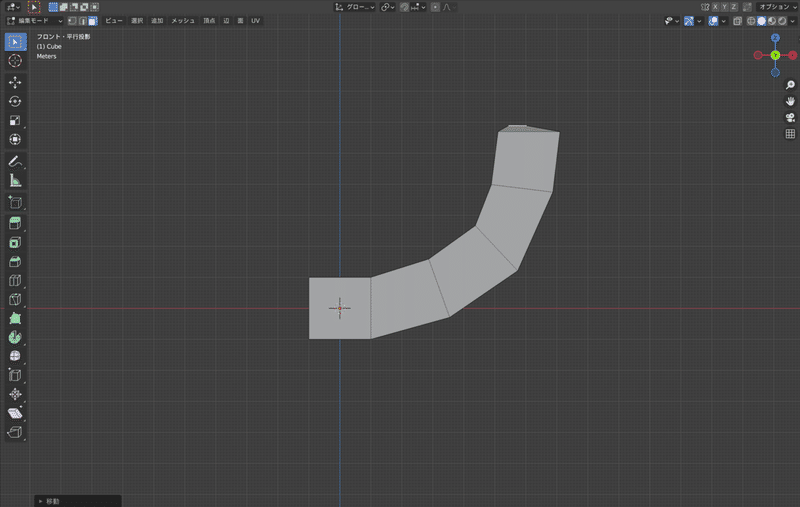
Task: Toggle Z axis mesh mirror
Action: [734, 7]
